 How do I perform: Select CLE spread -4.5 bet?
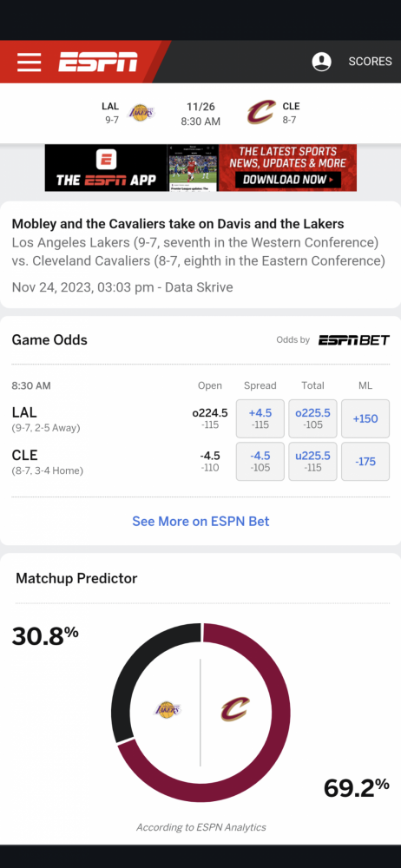(260, 461)
